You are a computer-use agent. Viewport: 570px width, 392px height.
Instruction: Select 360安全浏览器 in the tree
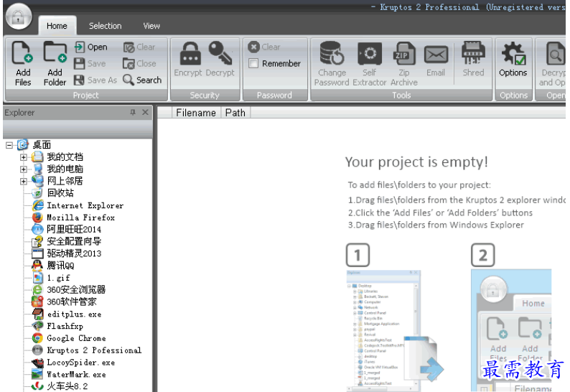click(x=76, y=290)
